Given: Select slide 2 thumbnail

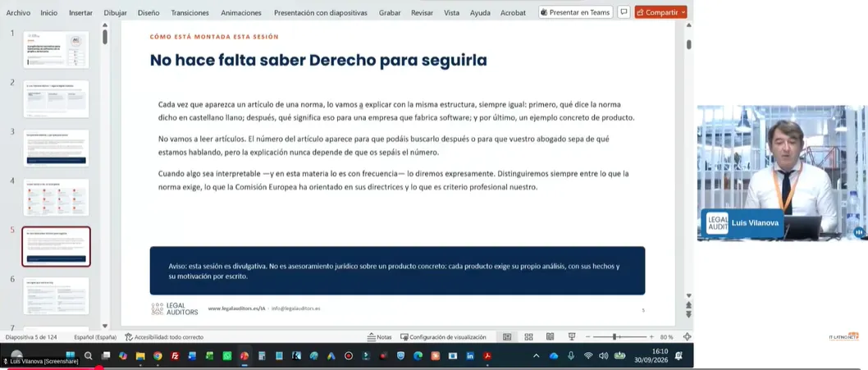Looking at the screenshot, I should [56, 99].
